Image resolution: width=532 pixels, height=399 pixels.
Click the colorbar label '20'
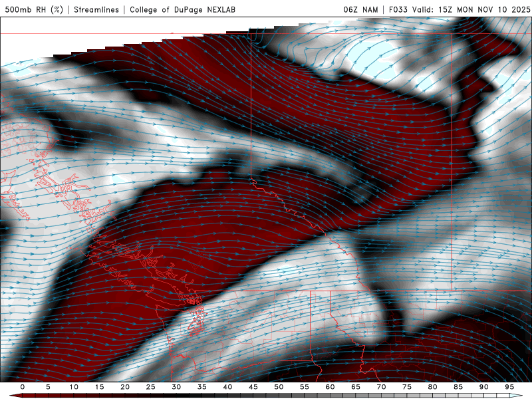point(125,387)
